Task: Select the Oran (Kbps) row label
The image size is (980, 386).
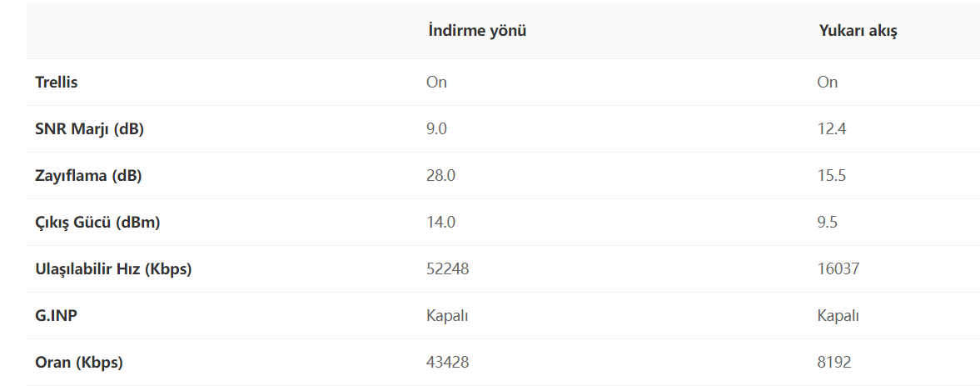Action: [x=79, y=363]
